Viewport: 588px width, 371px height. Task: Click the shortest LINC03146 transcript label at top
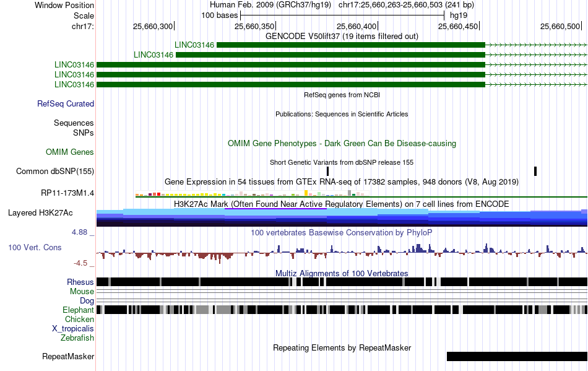pyautogui.click(x=194, y=45)
